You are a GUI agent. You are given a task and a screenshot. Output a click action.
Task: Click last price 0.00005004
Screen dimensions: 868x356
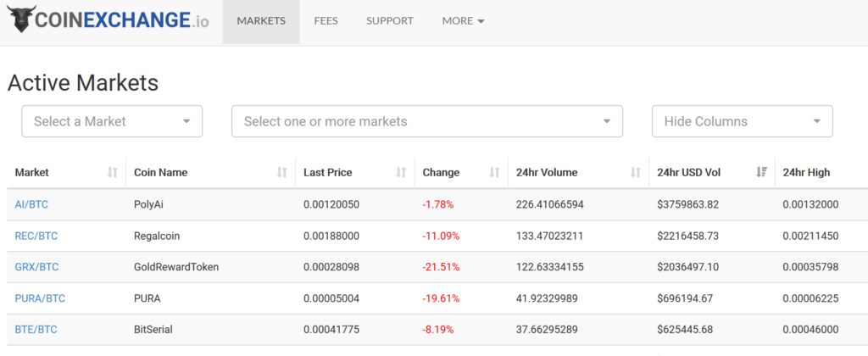[331, 298]
